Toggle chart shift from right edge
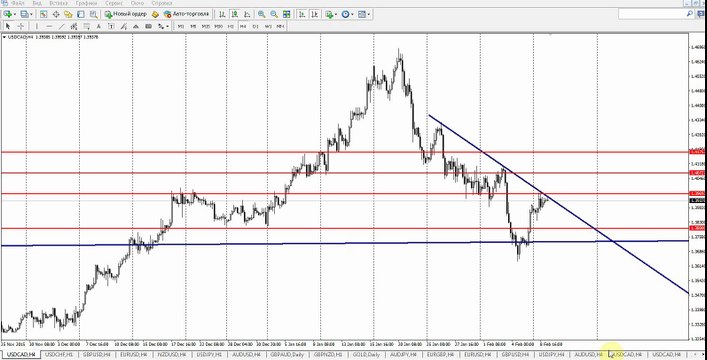Image resolution: width=707 pixels, height=360 pixels. (314, 14)
